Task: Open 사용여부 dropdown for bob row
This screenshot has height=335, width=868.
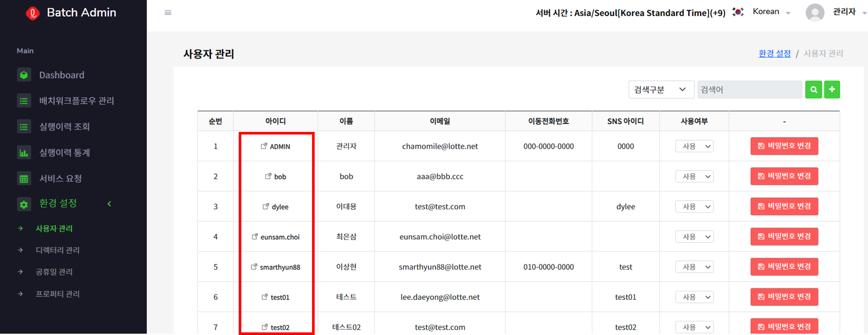Action: (x=694, y=177)
